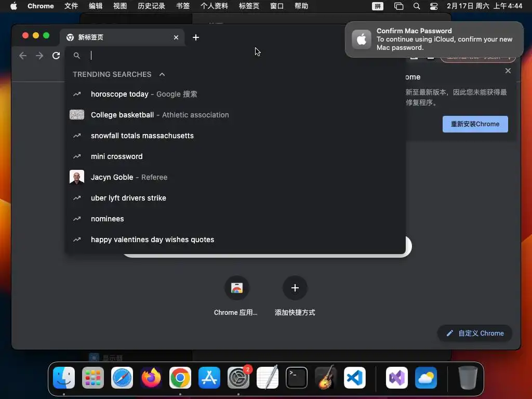
Task: Open Safari from the Dock
Action: [122, 378]
